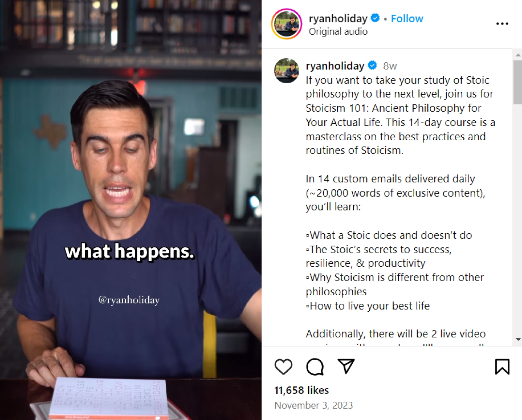The image size is (522, 420).
Task: Click the 8w timestamp in caption
Action: pyautogui.click(x=390, y=66)
